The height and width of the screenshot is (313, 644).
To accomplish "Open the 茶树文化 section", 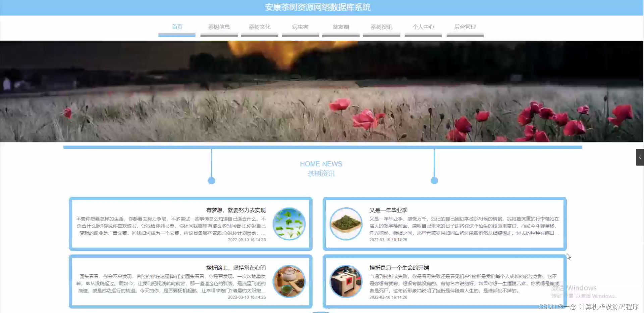I will (260, 27).
